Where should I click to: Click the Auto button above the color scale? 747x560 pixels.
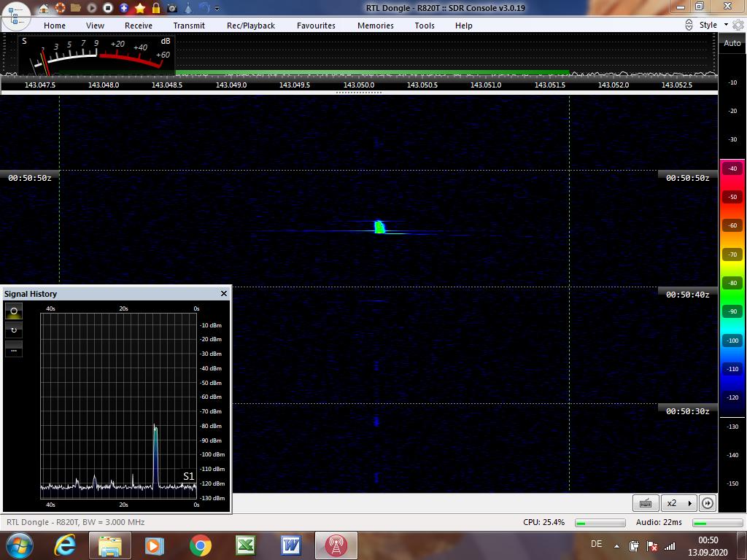pos(732,43)
